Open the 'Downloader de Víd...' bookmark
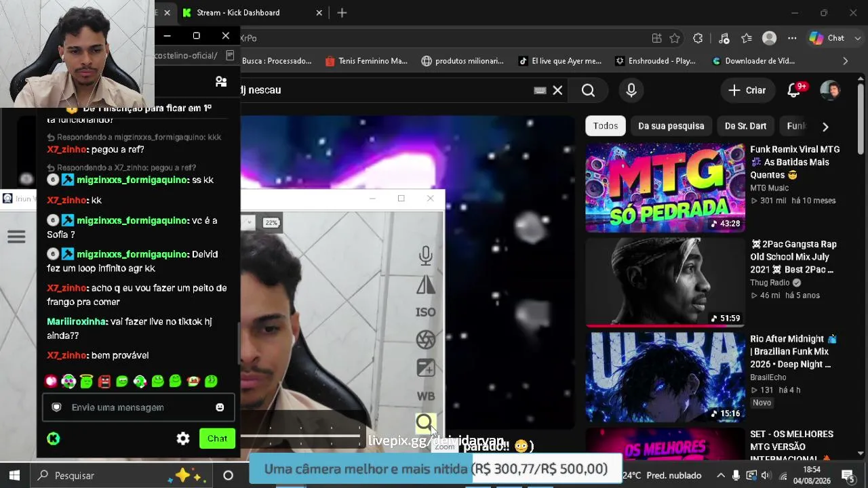The width and height of the screenshot is (868, 488). [x=753, y=61]
